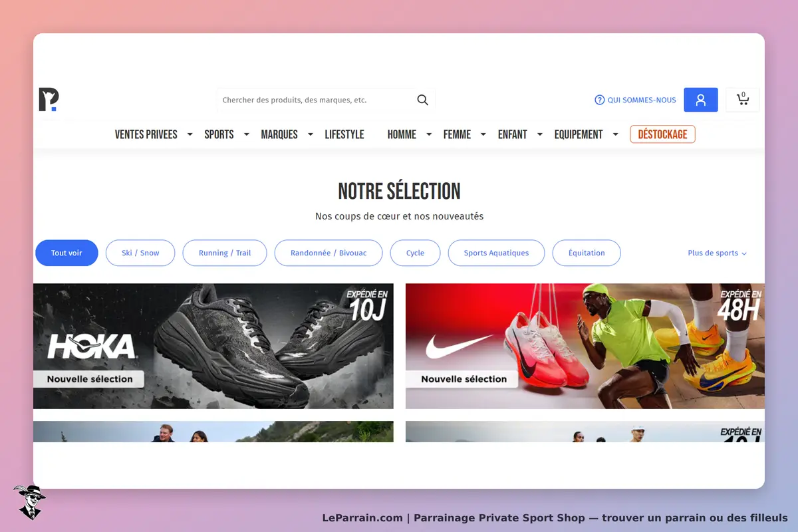This screenshot has height=532, width=798.
Task: Open the VENTES PRIVEES menu
Action: [x=146, y=134]
